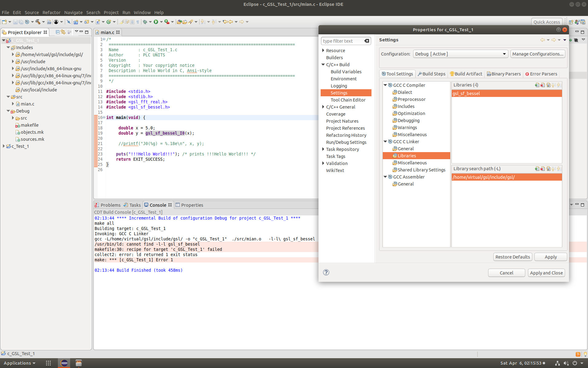The width and height of the screenshot is (588, 368).
Task: Switch to the Build Steps tab
Action: click(432, 74)
